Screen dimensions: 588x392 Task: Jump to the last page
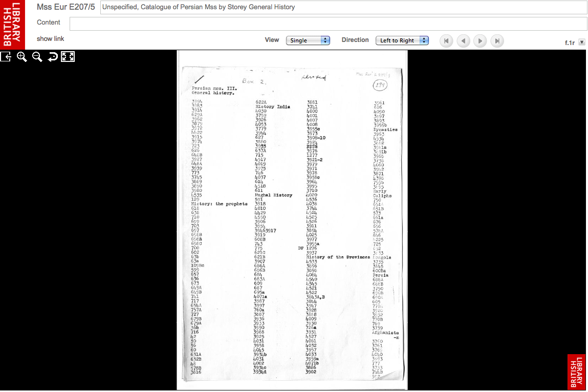click(497, 41)
